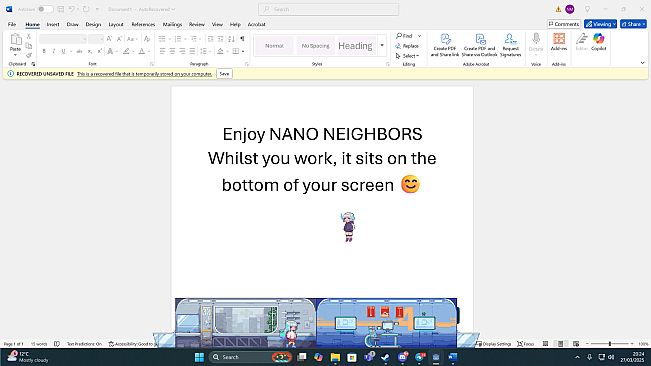Expand the Styles gallery arrow
This screenshot has height=366, width=651.
click(x=382, y=46)
